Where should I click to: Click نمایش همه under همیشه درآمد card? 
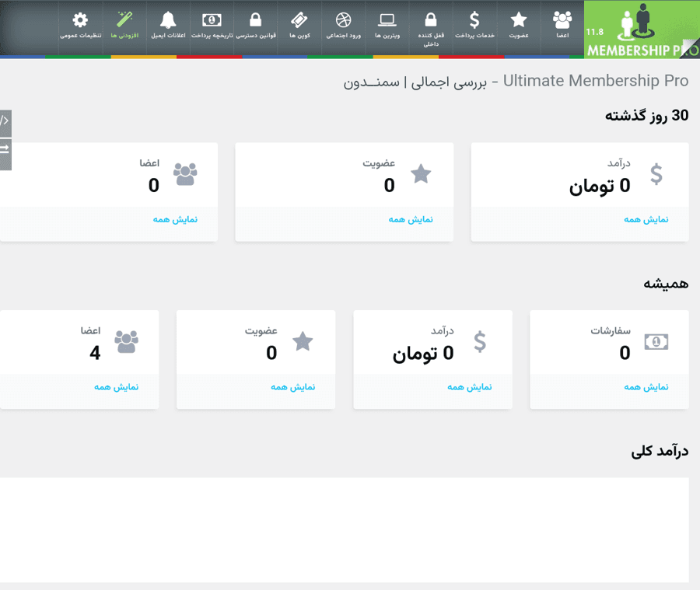tap(470, 387)
